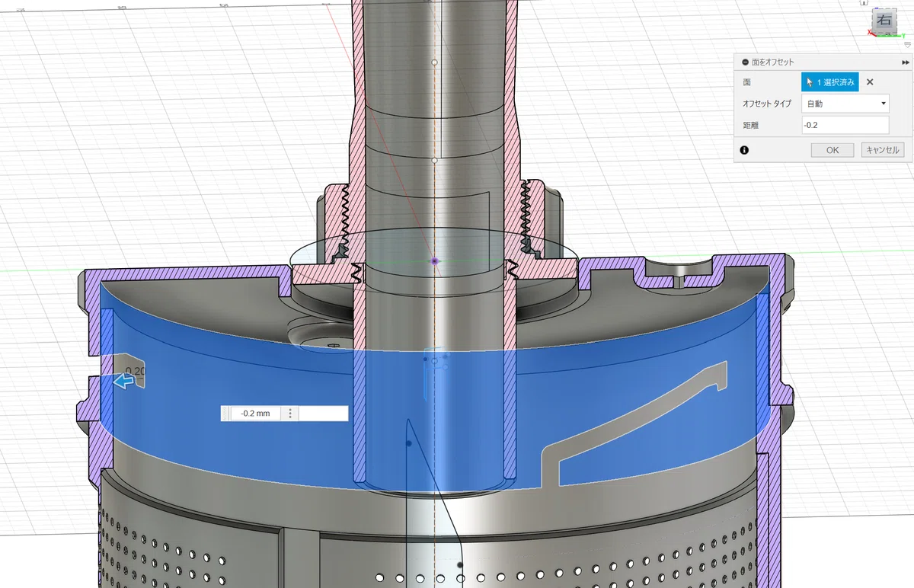Click the double-arrow dock icon in dialog header
This screenshot has width=914, height=588.
coord(905,62)
